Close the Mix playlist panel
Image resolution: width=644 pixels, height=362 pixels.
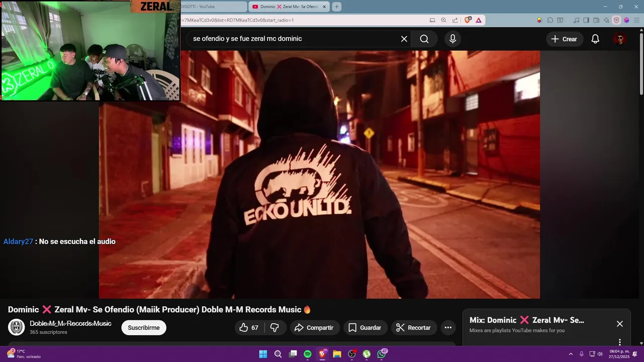coord(620,324)
